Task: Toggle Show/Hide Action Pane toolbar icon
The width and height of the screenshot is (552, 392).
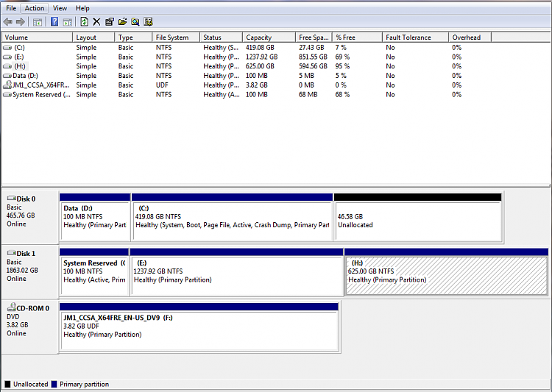Action: point(67,22)
